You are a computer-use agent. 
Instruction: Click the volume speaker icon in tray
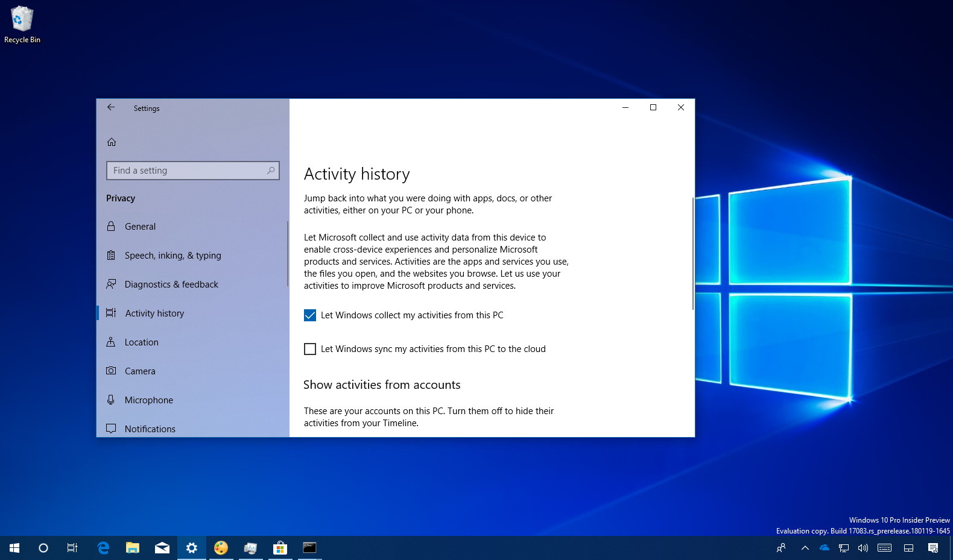(x=863, y=548)
